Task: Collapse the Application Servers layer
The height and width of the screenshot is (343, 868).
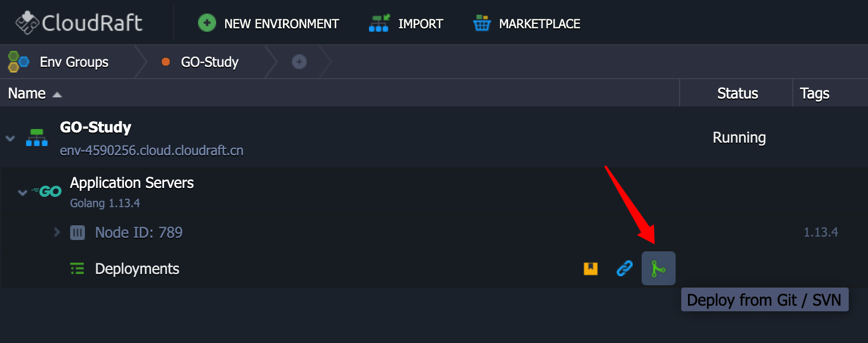Action: [x=22, y=192]
